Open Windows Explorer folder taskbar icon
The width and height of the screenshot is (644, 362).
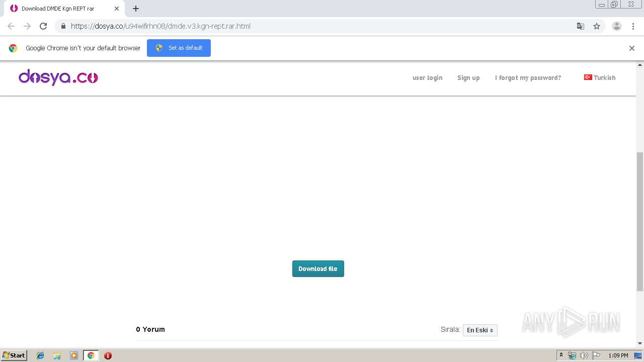(57, 355)
